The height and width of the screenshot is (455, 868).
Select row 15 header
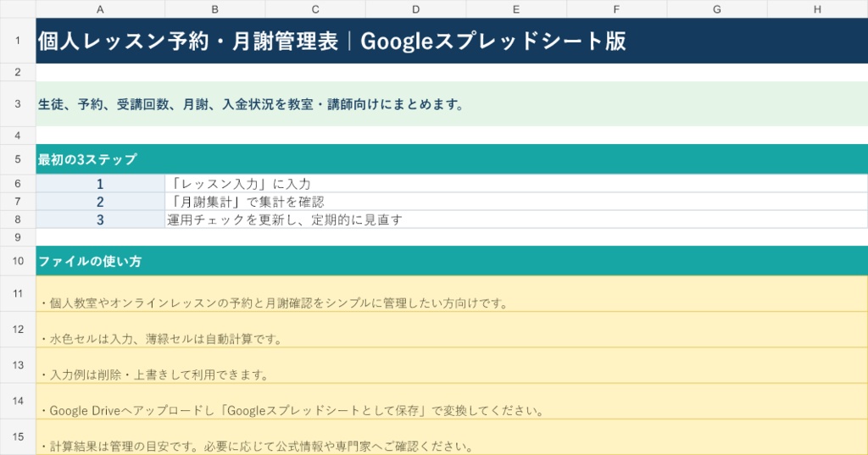point(18,436)
